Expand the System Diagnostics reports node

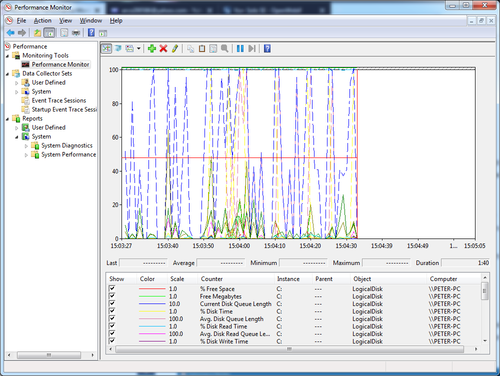pyautogui.click(x=26, y=146)
